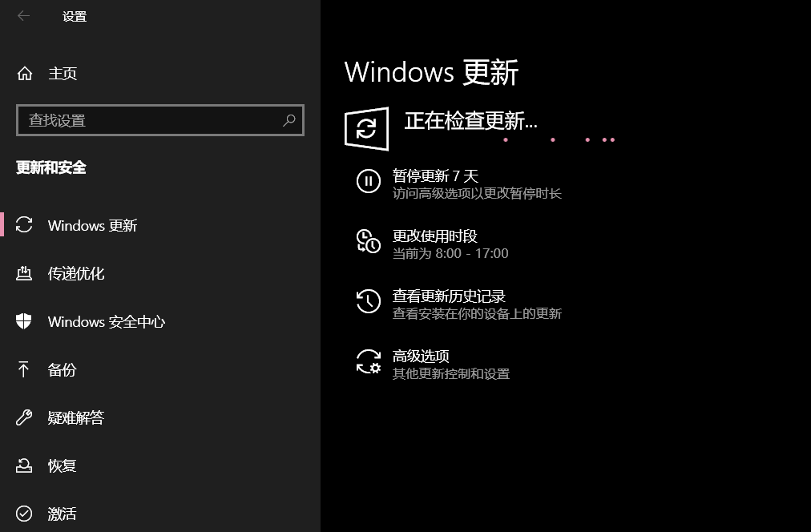The image size is (811, 532).
Task: Click the search magnifier icon
Action: [x=289, y=120]
